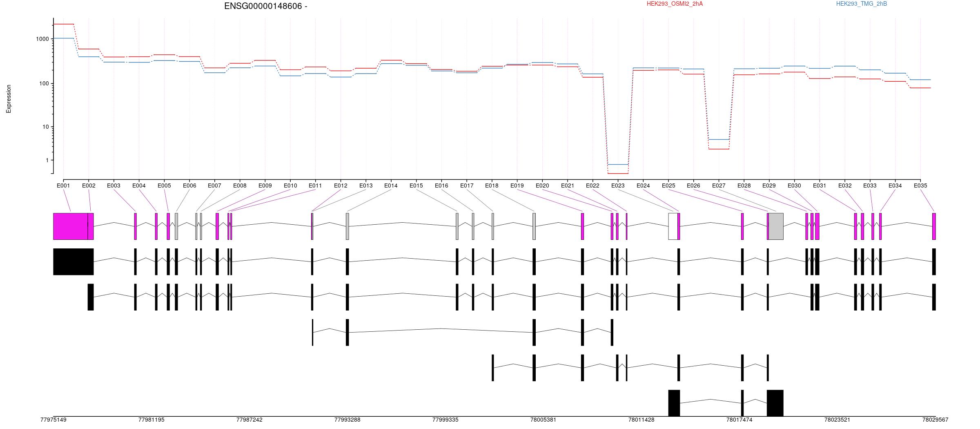Click genomic coordinate 78011428
Image resolution: width=980 pixels, height=429 pixels.
click(641, 420)
